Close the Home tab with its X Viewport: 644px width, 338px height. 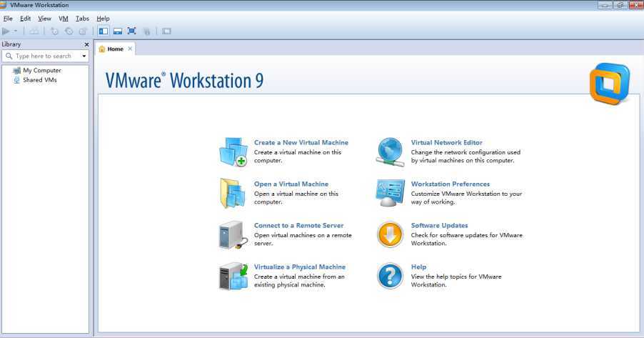pyautogui.click(x=130, y=49)
